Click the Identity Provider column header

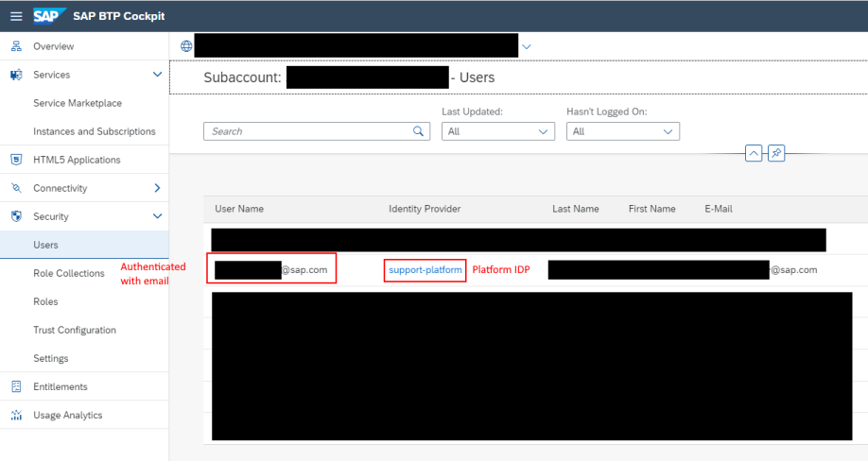coord(425,209)
